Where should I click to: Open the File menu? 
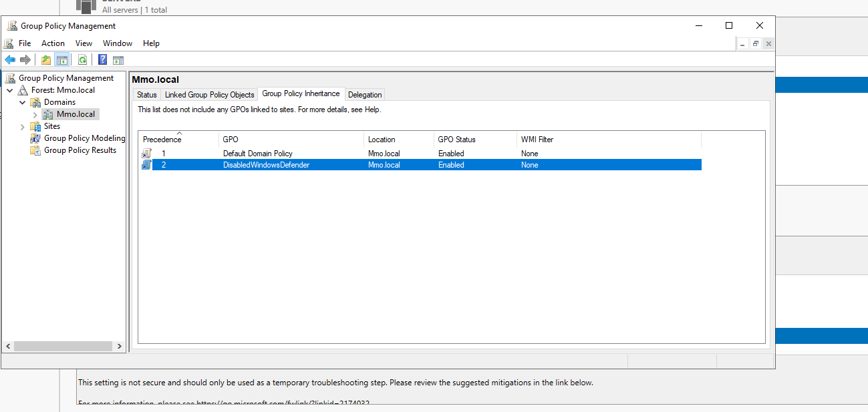(x=25, y=43)
